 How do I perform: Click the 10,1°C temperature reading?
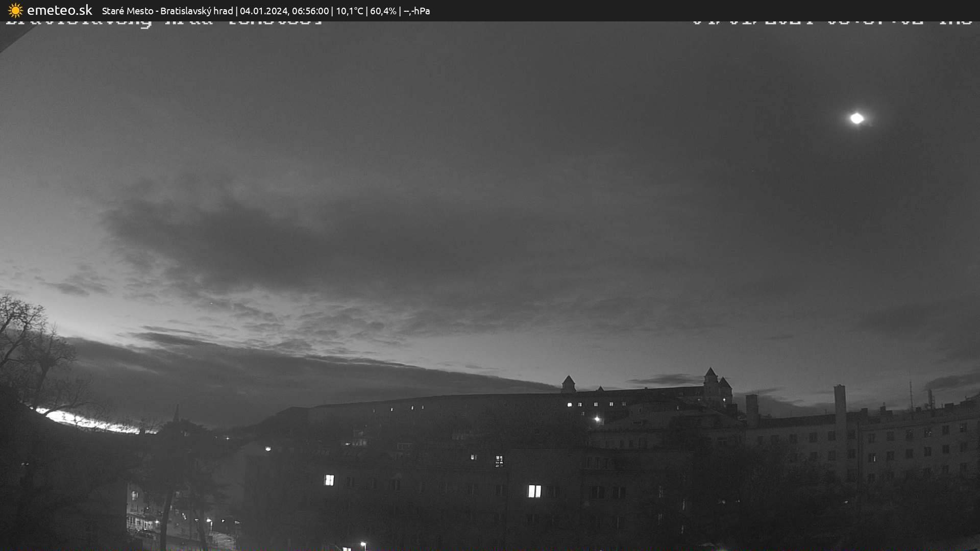tap(349, 11)
